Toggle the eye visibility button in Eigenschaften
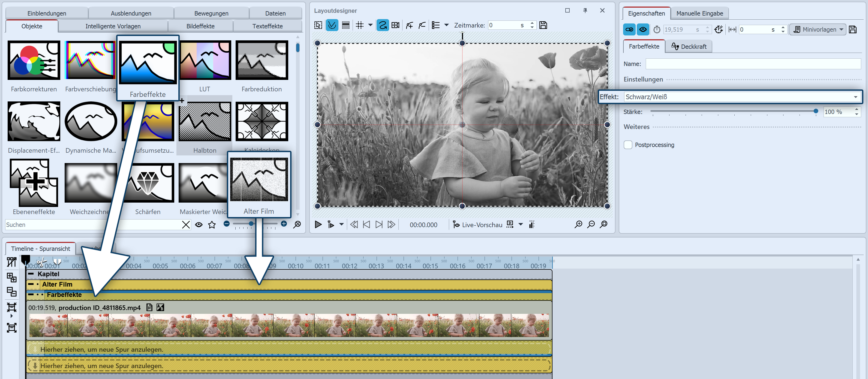This screenshot has width=868, height=379. click(643, 30)
